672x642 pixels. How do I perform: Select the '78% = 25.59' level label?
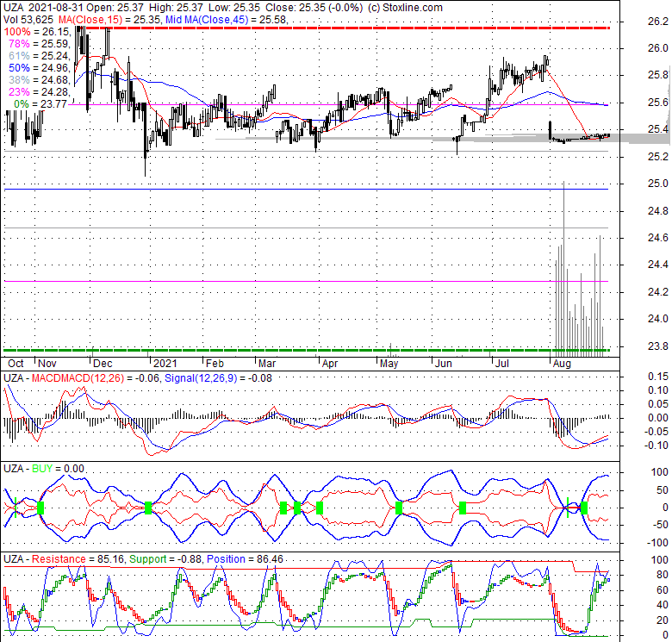[39, 44]
